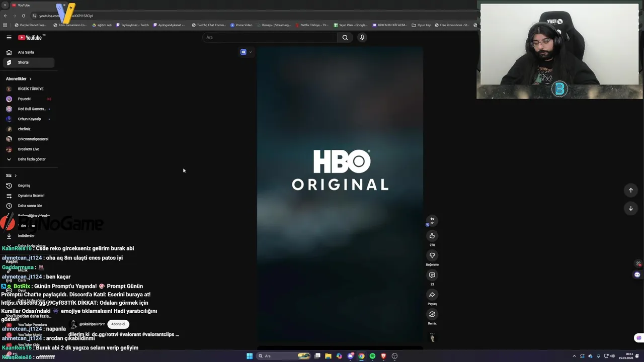Start voice search with the microphone
This screenshot has height=362, width=644.
point(362,37)
